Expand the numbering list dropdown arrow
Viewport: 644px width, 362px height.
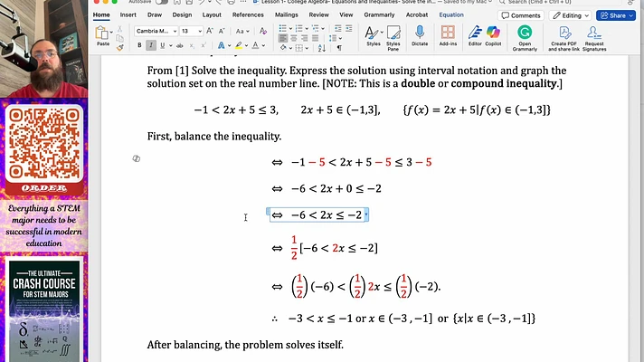[x=307, y=29]
